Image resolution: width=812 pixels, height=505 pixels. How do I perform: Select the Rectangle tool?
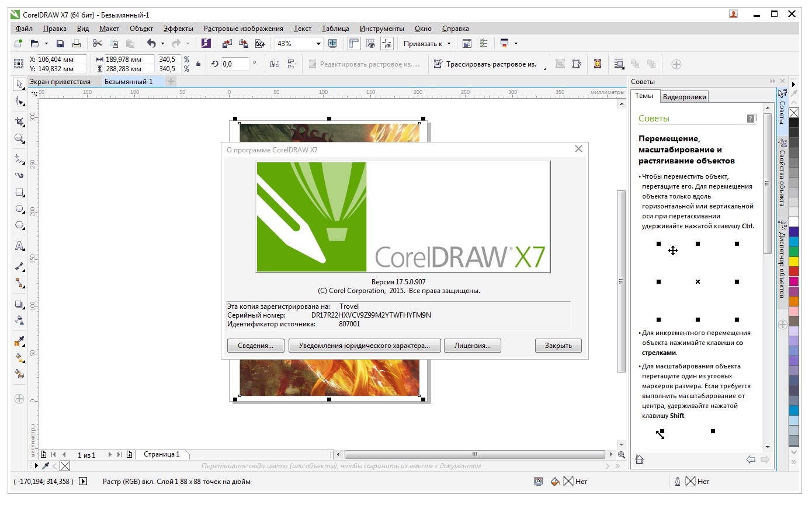[x=19, y=193]
